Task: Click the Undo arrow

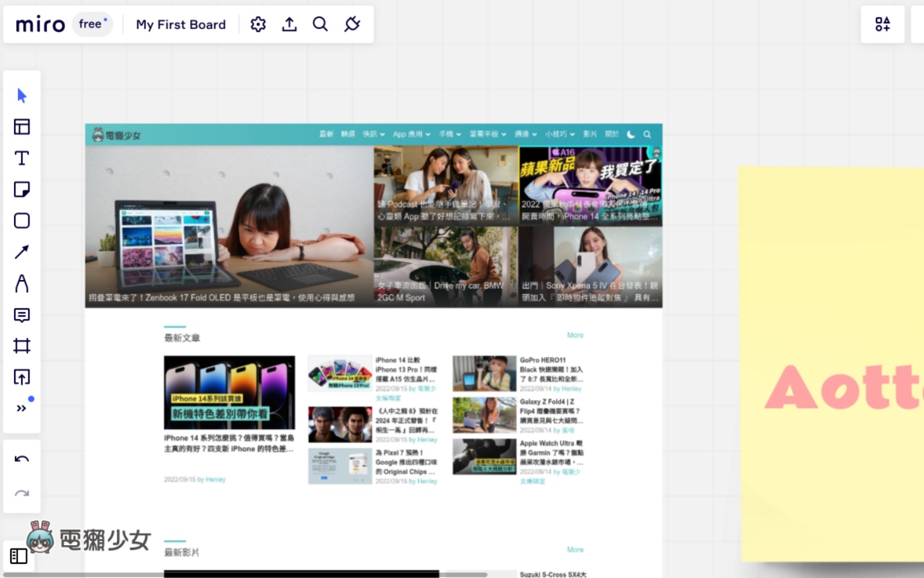Action: tap(22, 459)
